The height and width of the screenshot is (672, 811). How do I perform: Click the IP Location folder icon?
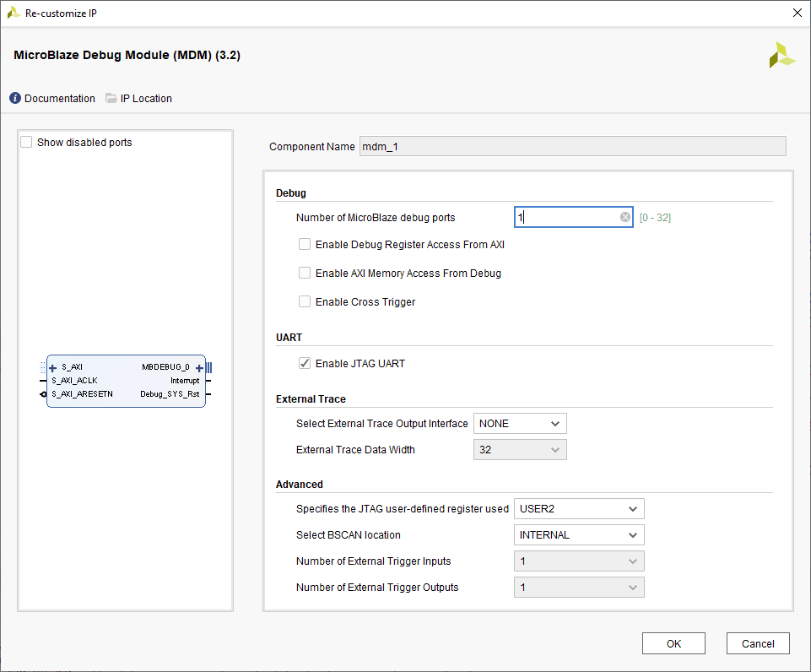pos(111,99)
